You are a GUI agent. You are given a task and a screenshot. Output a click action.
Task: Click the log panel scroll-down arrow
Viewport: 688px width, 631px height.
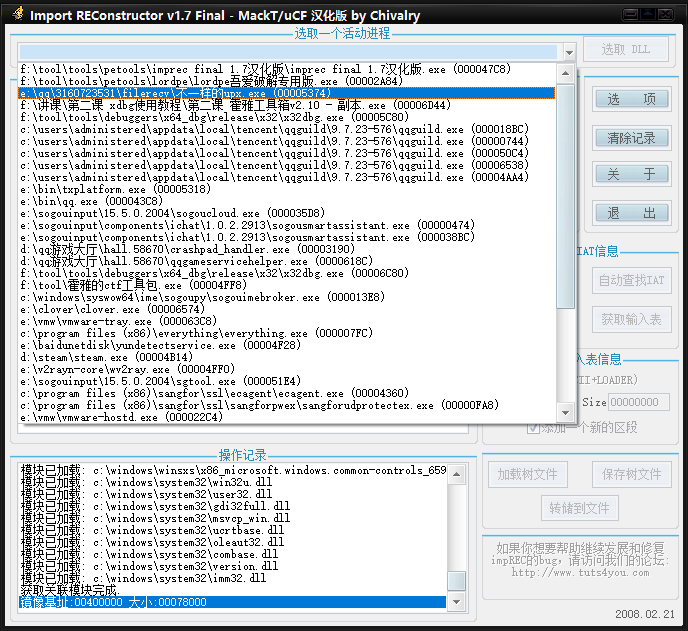point(456,602)
